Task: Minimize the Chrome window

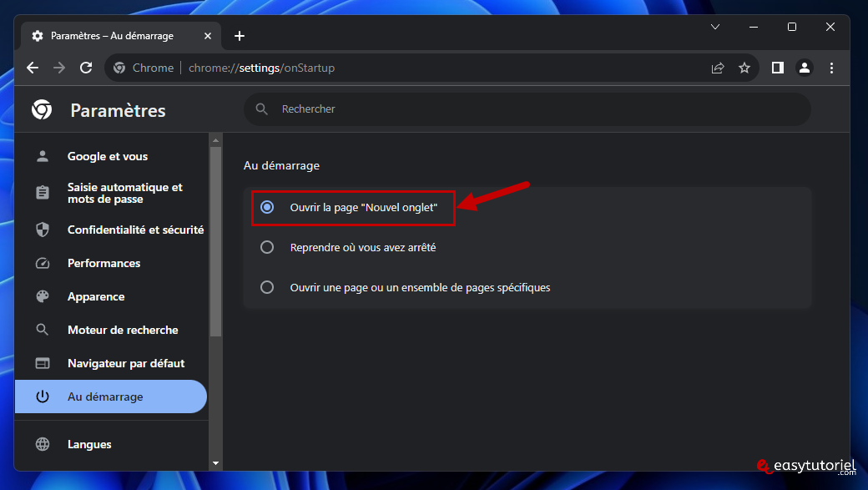Action: 754,27
